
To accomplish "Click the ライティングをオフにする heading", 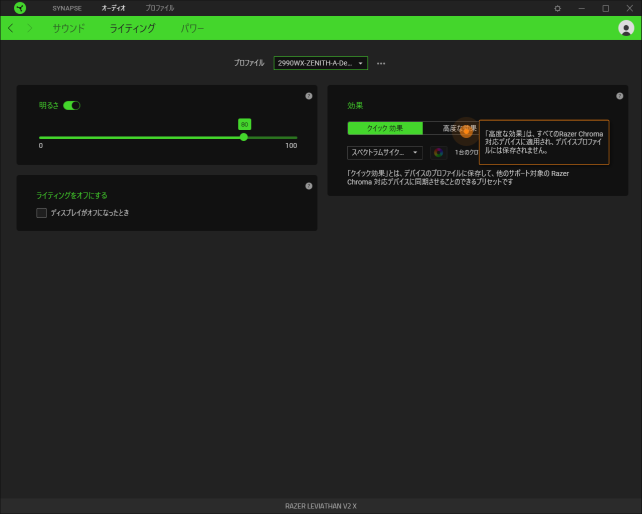I will (x=72, y=195).
